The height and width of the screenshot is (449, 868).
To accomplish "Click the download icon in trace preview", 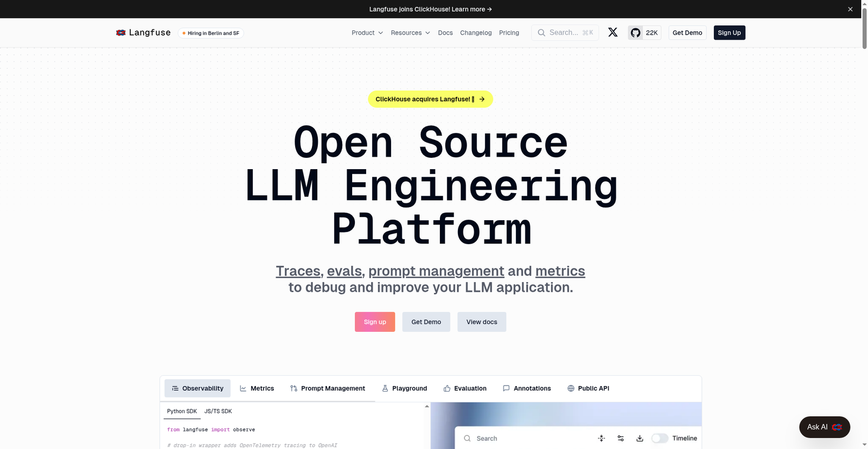I will pos(640,438).
